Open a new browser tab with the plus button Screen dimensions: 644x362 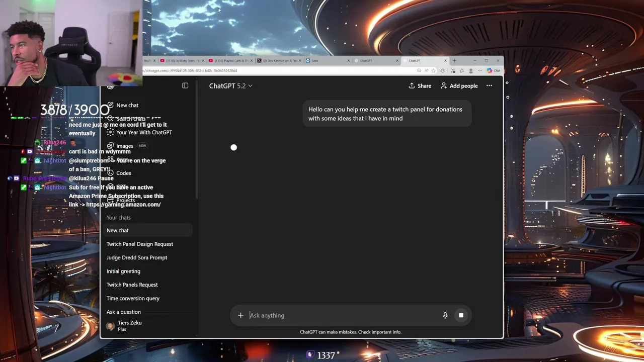[x=454, y=61]
